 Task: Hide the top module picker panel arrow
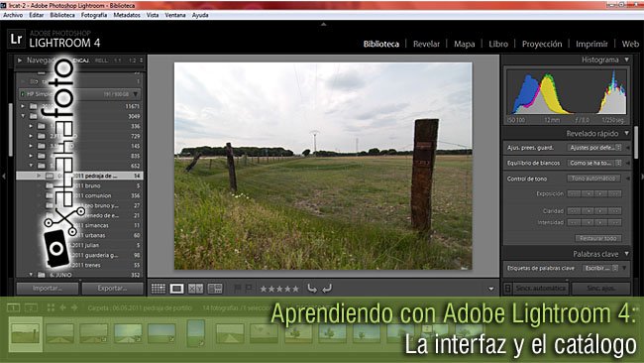[x=324, y=24]
